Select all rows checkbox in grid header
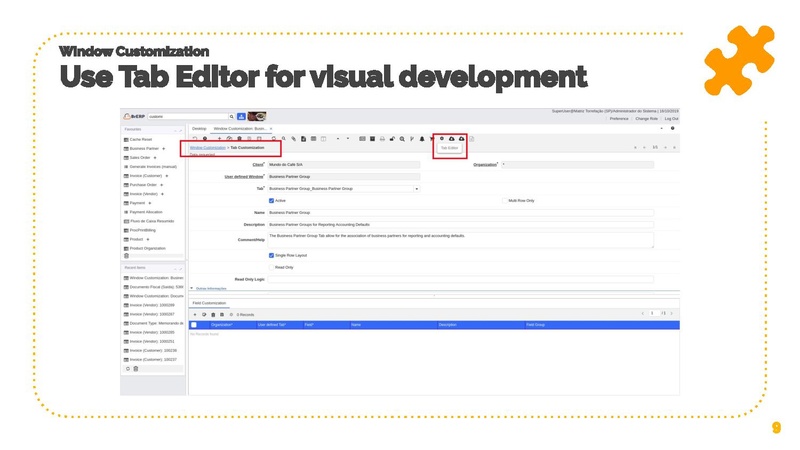 194,325
